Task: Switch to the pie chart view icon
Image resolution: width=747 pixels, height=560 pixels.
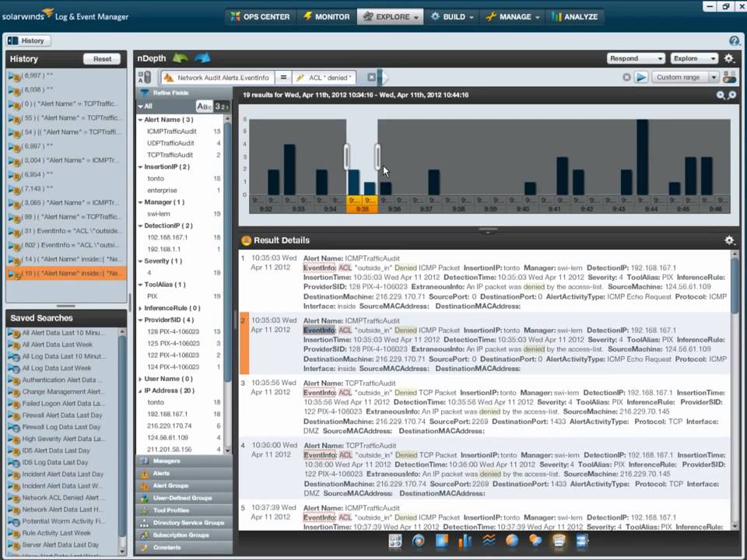Action: [x=512, y=541]
